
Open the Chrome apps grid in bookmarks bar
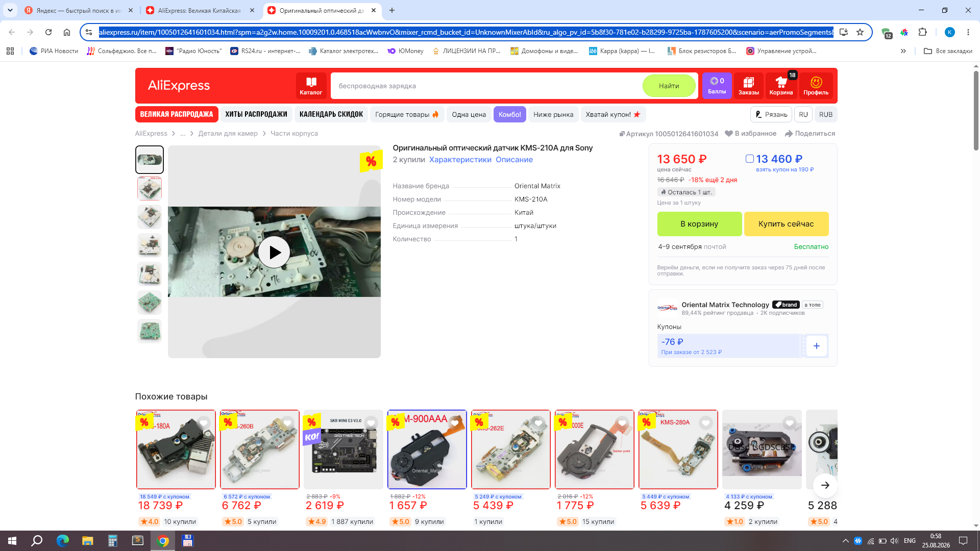(10, 51)
